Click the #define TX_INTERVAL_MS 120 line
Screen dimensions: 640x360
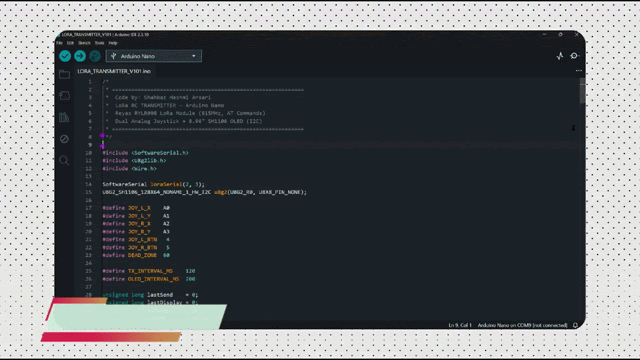149,271
